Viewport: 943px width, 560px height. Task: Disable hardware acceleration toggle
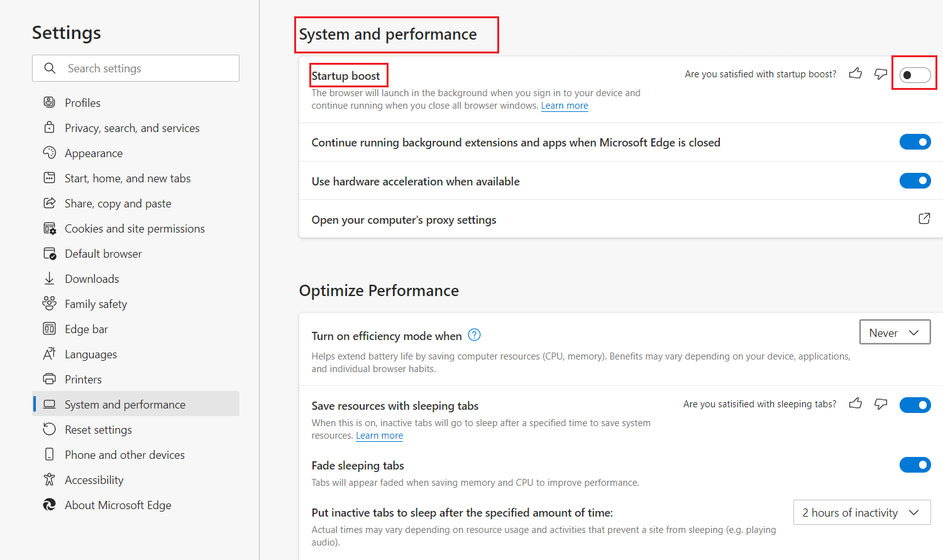tap(915, 180)
